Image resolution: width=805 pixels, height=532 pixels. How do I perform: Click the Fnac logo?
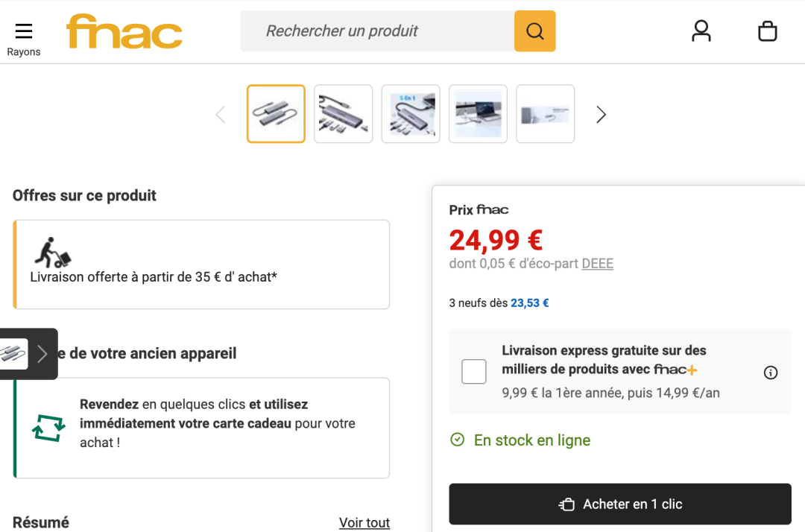(x=124, y=31)
